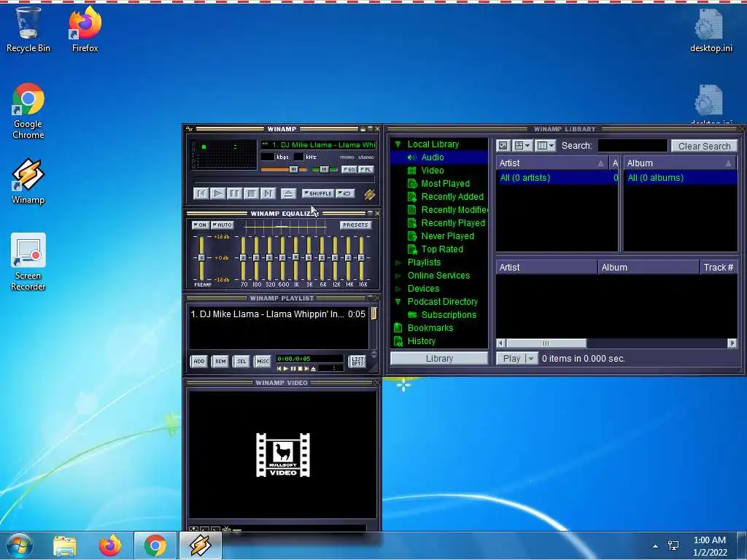Open the Winamp desktop shortcut icon

pos(28,182)
